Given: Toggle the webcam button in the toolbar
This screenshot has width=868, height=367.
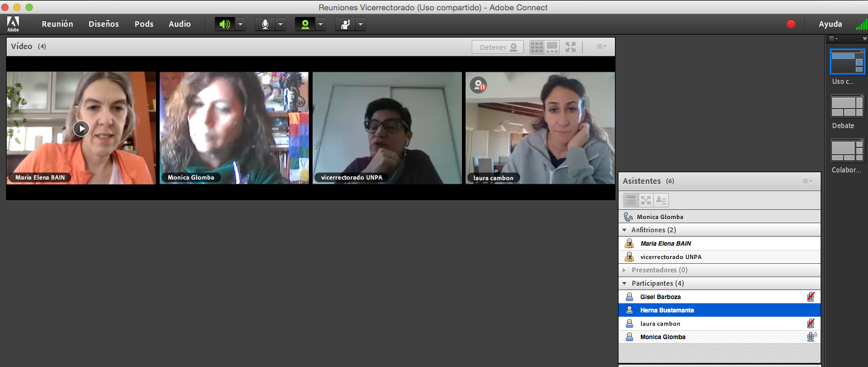Looking at the screenshot, I should (x=305, y=24).
